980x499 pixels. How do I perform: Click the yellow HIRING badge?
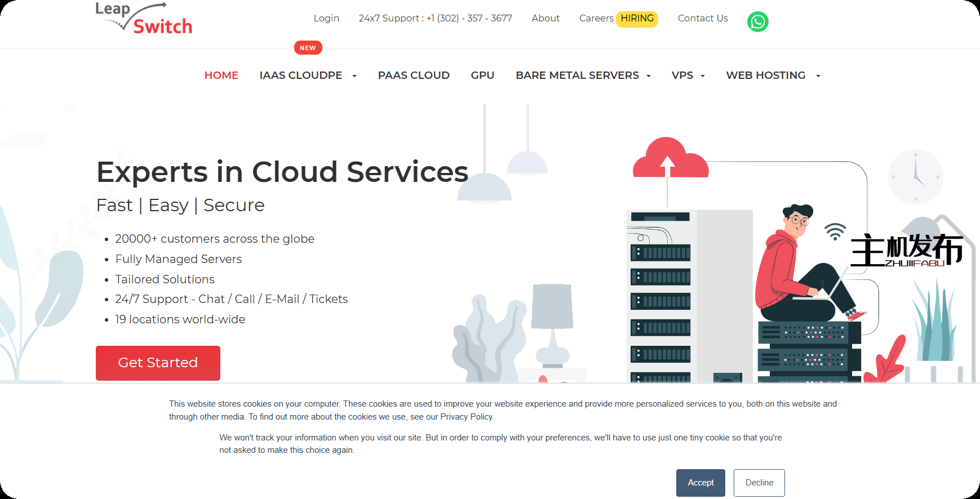tap(637, 19)
